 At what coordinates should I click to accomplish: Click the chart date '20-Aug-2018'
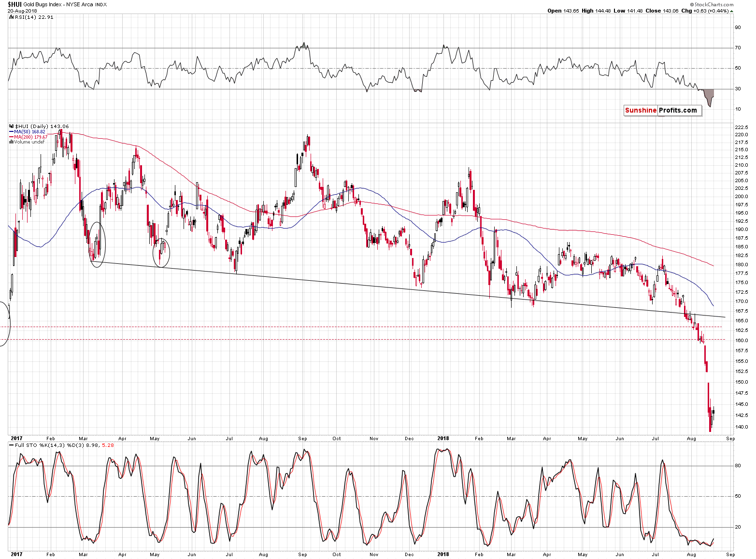click(22, 11)
